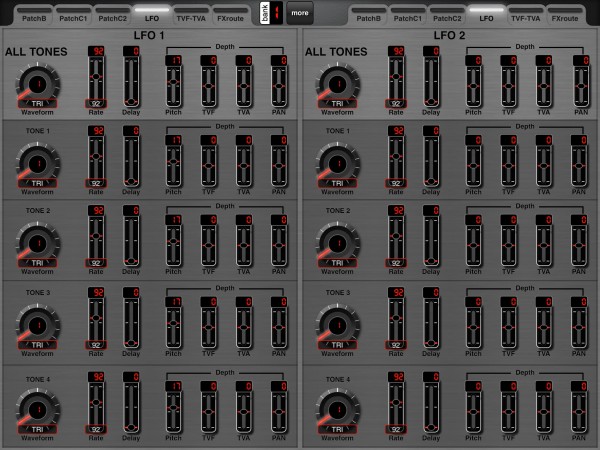
Task: Select the left PatchC2 tab
Action: (x=112, y=15)
